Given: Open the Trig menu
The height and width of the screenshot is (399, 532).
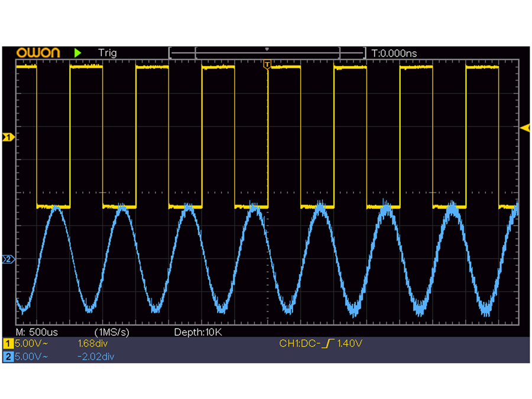Looking at the screenshot, I should [x=108, y=53].
